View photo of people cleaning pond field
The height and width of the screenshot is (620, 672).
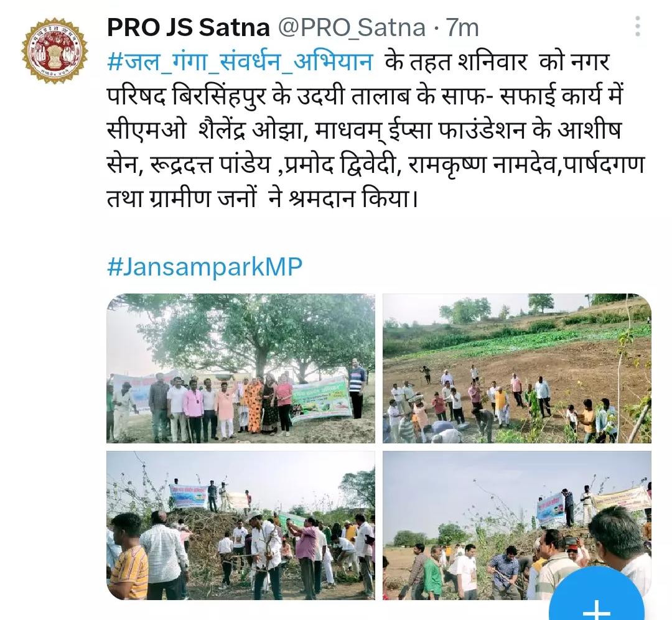(x=517, y=369)
